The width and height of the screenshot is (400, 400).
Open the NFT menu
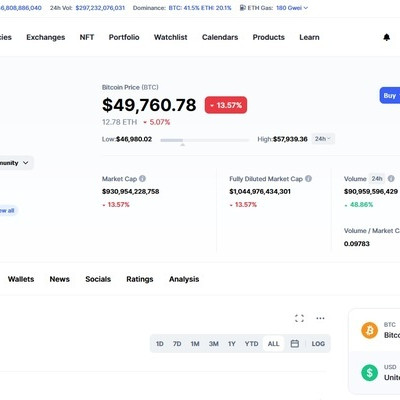[87, 37]
